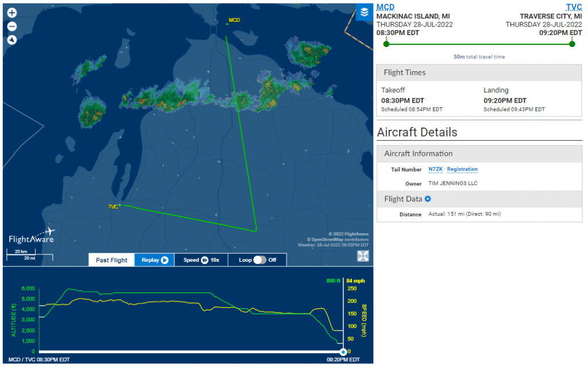Image resolution: width=588 pixels, height=368 pixels.
Task: Select the Past Flight tab
Action: click(111, 260)
